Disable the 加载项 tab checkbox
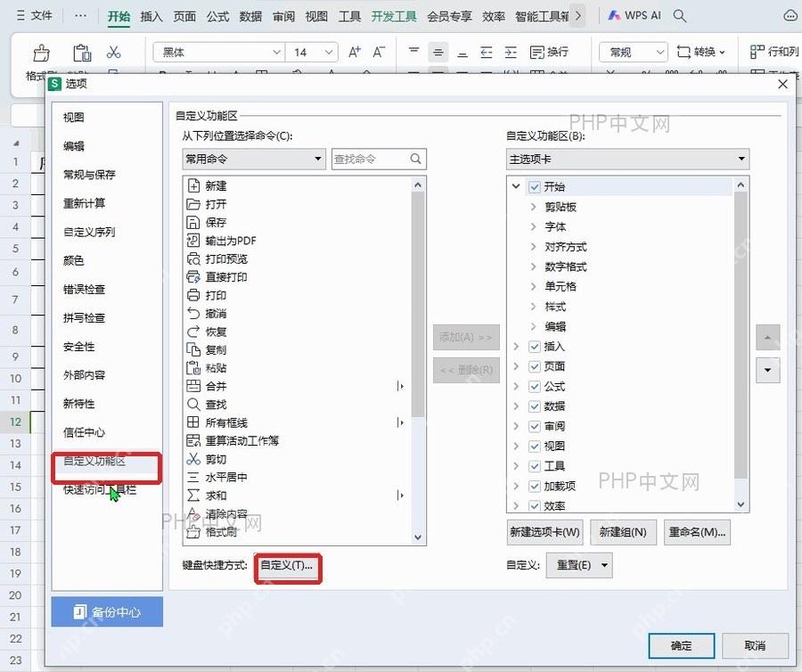 (535, 487)
